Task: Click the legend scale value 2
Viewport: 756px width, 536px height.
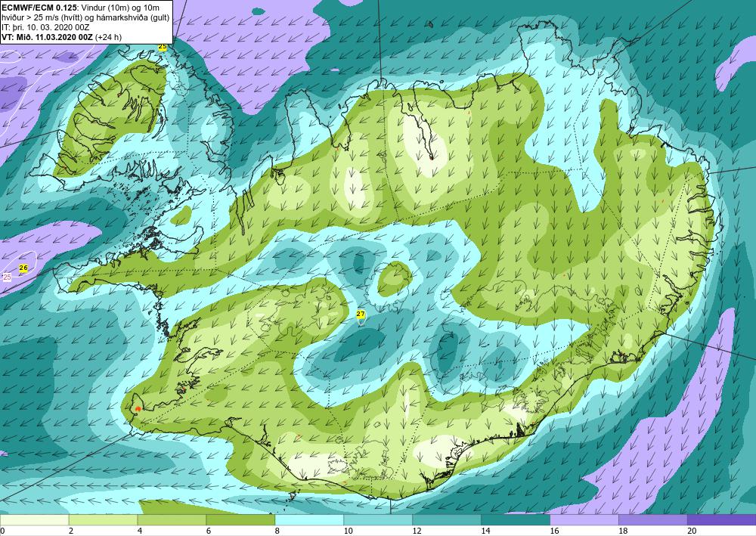Action: 71,531
